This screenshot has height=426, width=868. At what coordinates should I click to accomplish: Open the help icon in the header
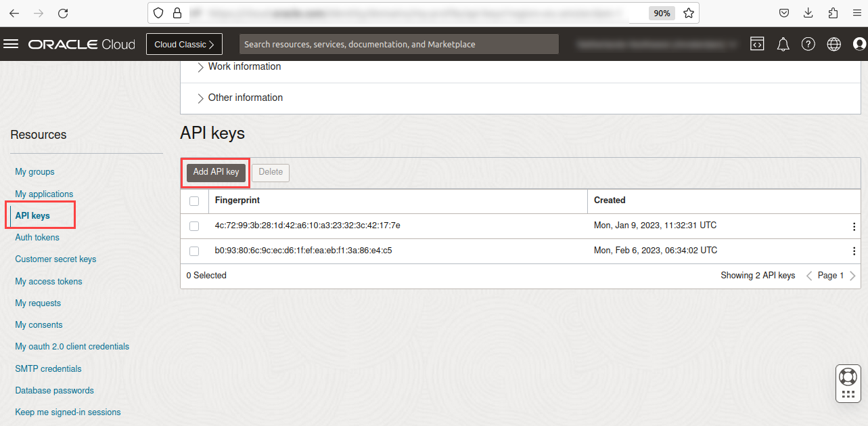tap(808, 44)
